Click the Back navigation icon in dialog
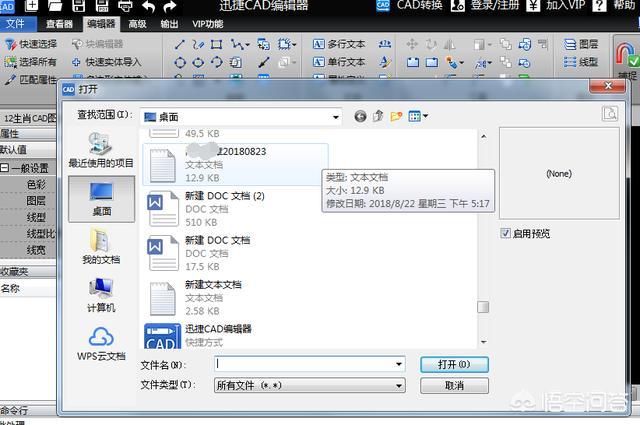The height and width of the screenshot is (425, 640). tap(360, 117)
